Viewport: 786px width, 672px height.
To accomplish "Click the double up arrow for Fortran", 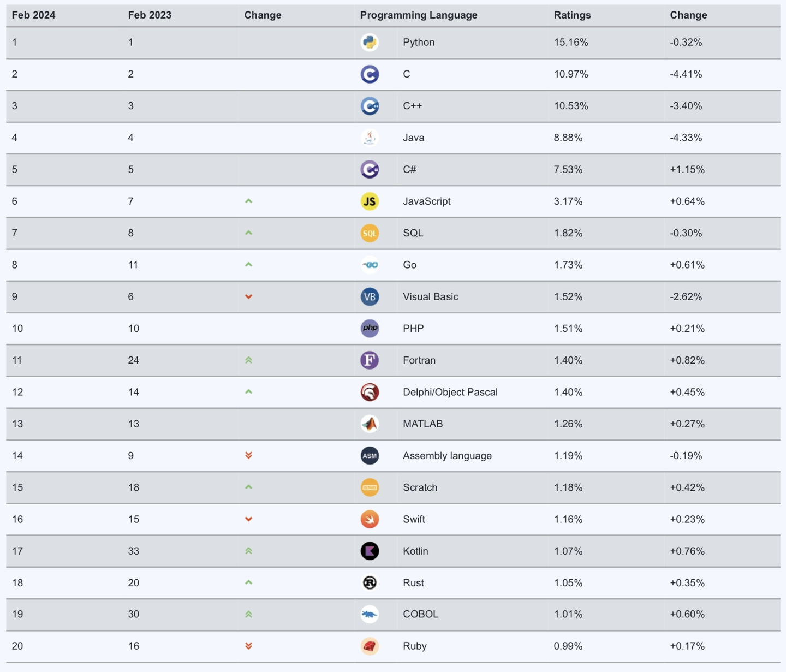I will 248,360.
